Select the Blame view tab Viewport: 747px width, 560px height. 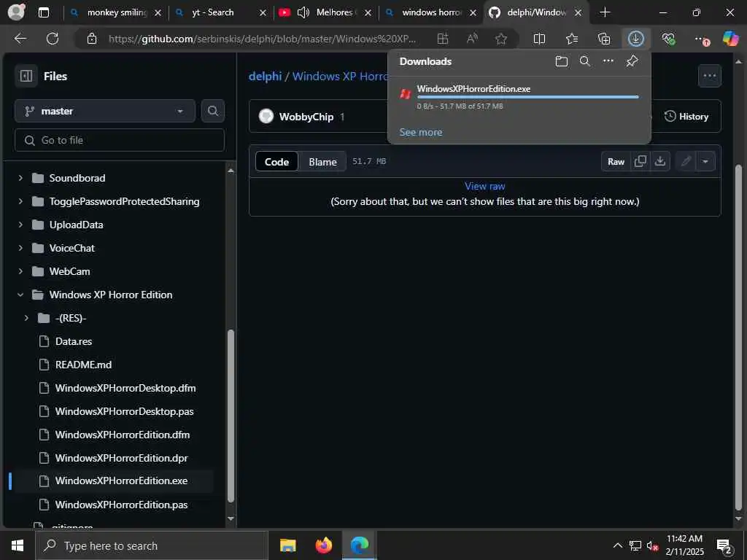click(x=322, y=162)
